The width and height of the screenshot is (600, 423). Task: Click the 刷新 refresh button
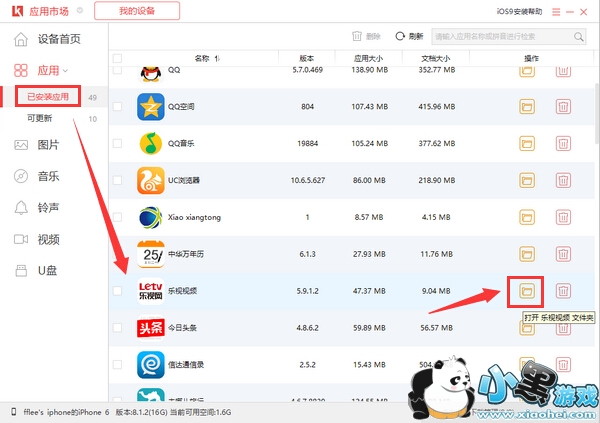point(409,36)
